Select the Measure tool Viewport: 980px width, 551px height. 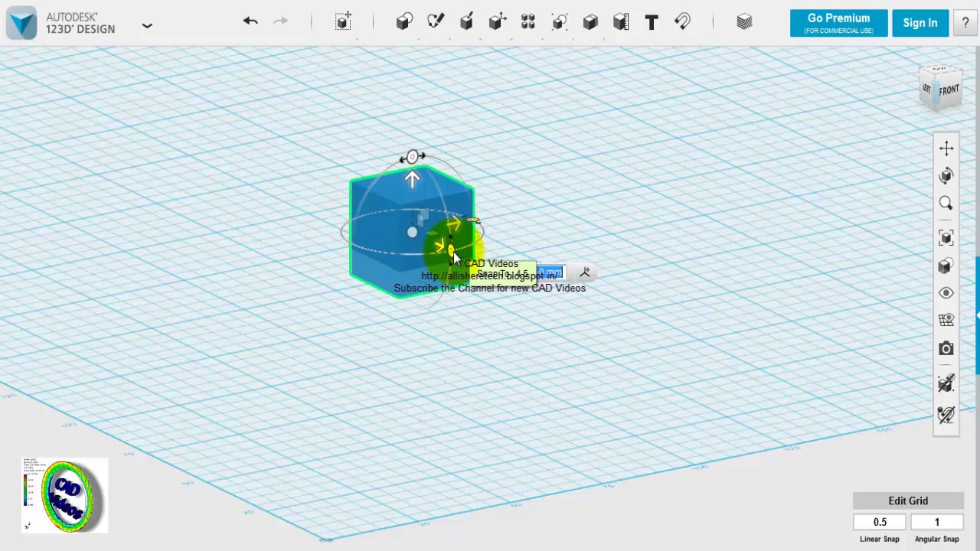621,21
